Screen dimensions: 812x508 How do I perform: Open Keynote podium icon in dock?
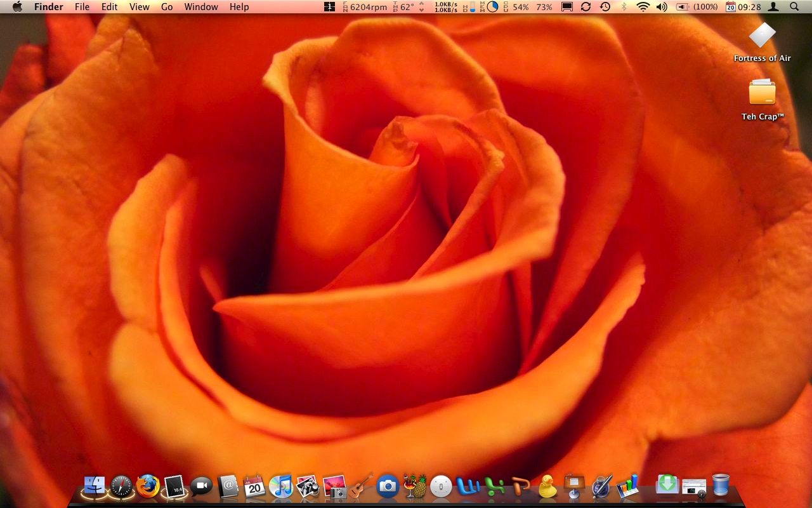pos(574,486)
